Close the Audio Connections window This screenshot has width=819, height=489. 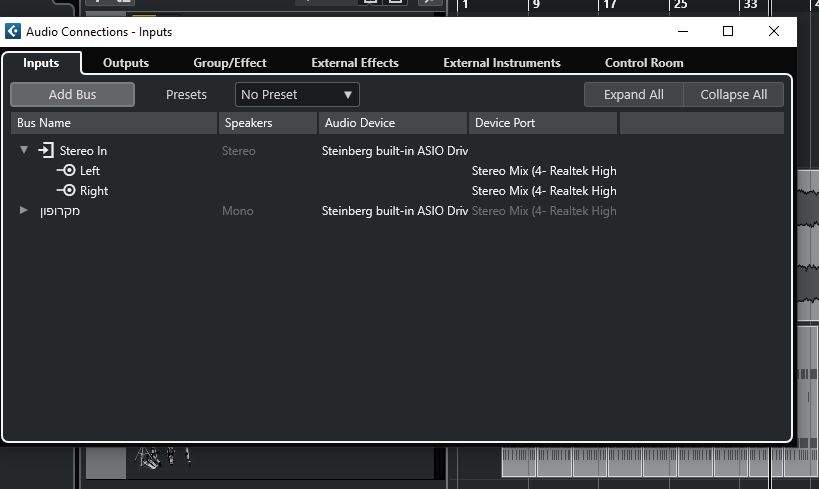click(x=774, y=31)
